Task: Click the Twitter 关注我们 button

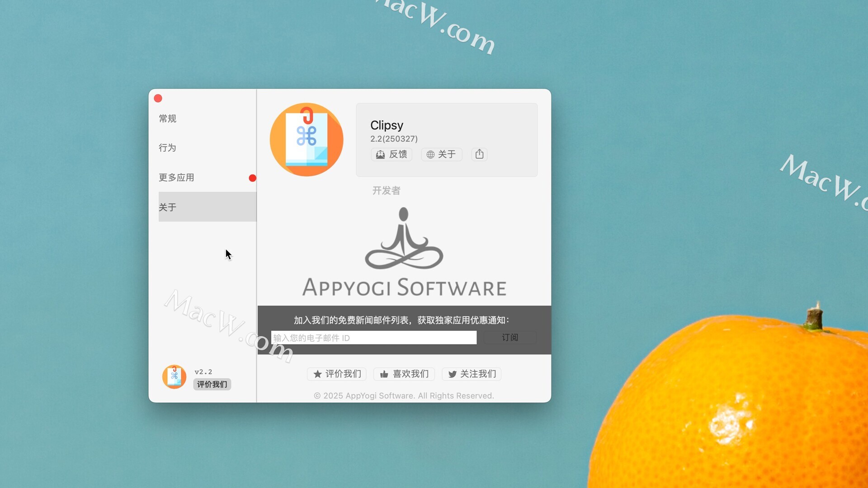Action: pos(472,374)
